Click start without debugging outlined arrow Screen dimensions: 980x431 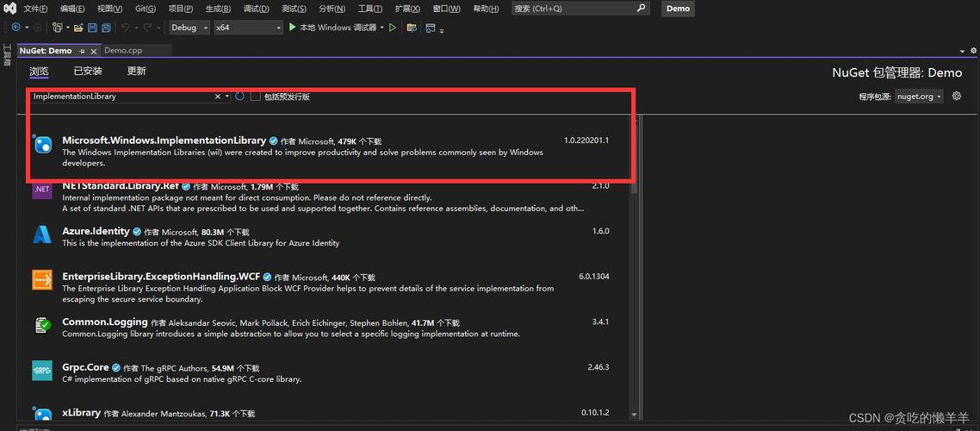pyautogui.click(x=393, y=28)
